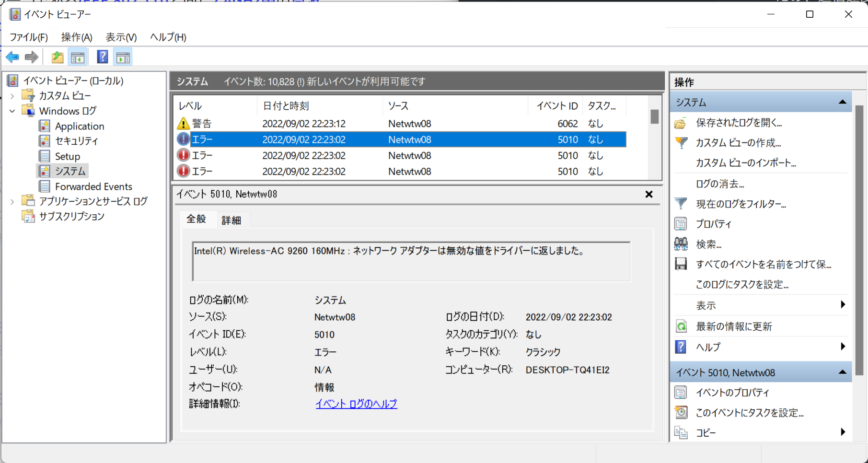This screenshot has height=463, width=868.
Task: Click the actions pane vertical scrollbar
Action: (859, 240)
